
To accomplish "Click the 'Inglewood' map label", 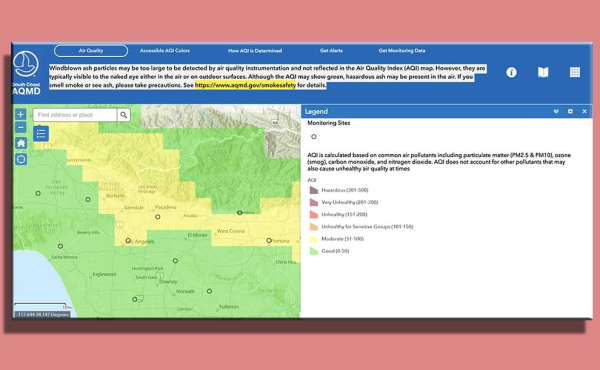I will tap(104, 274).
